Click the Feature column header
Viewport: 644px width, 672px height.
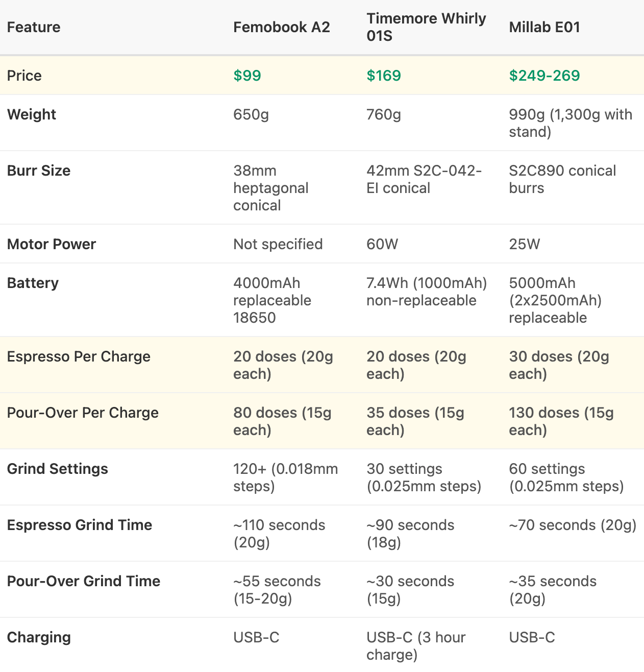[34, 27]
